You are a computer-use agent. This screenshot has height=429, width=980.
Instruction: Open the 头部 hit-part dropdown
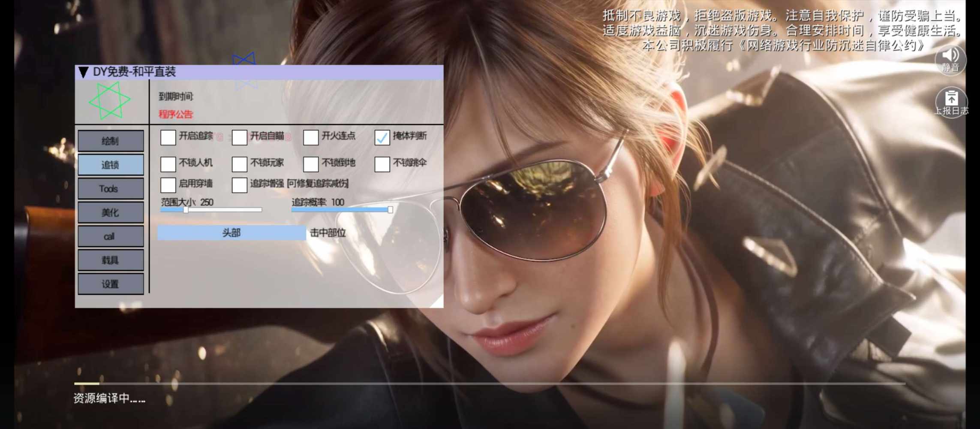(x=231, y=233)
